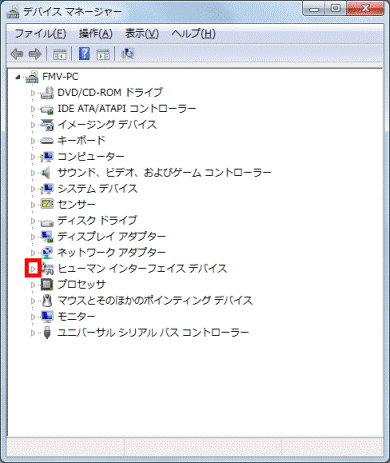Click the ヒューマン インターフェイス デバイス icon

[x=47, y=268]
